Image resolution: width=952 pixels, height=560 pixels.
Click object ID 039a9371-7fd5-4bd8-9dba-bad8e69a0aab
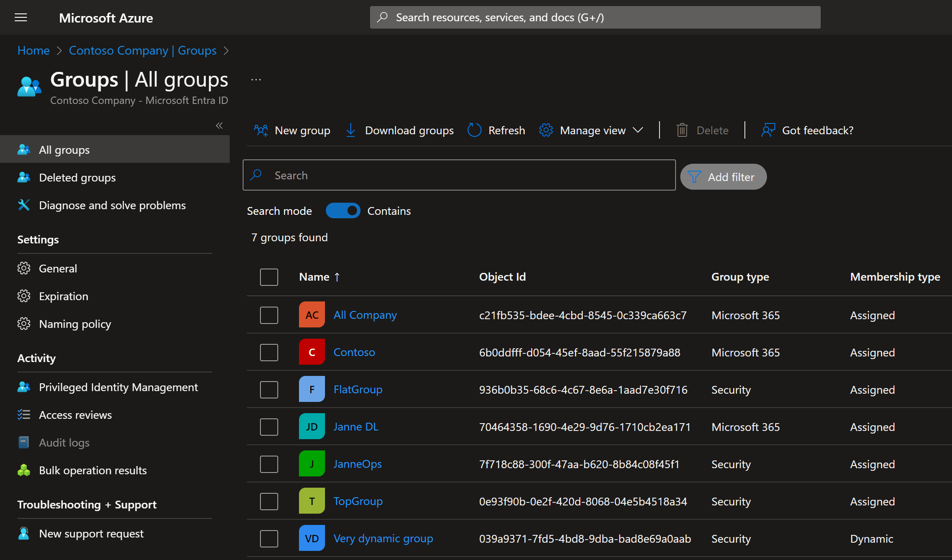585,538
